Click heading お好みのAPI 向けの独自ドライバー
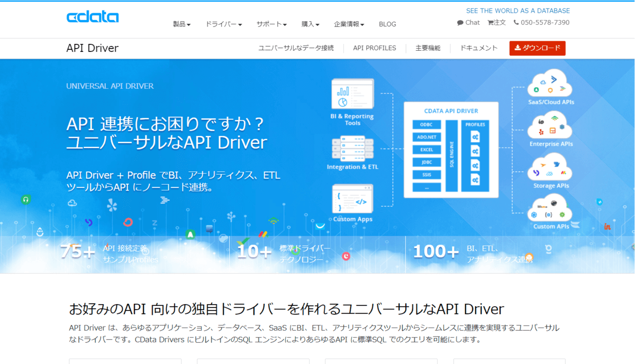This screenshot has height=364, width=635. click(286, 308)
